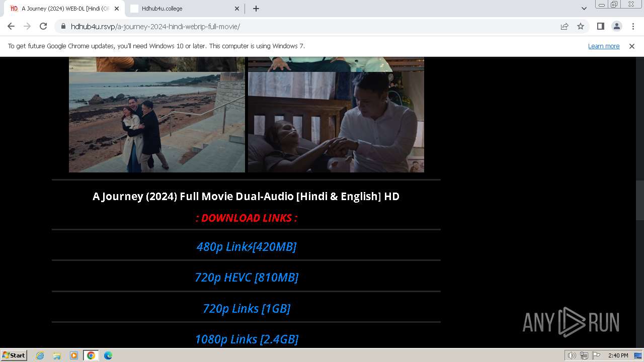Restore down the Chrome window

pyautogui.click(x=614, y=4)
